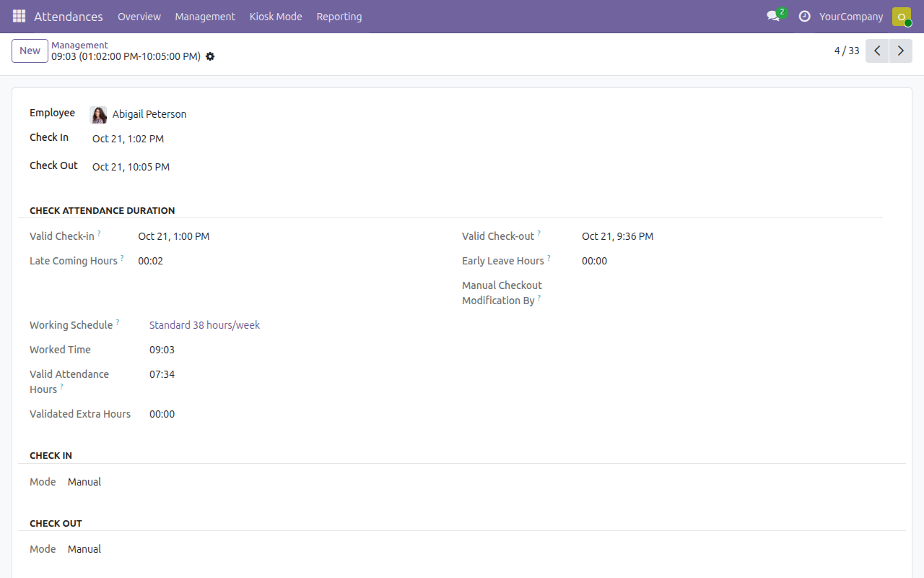Open Kiosk Mode menu item

tap(276, 17)
